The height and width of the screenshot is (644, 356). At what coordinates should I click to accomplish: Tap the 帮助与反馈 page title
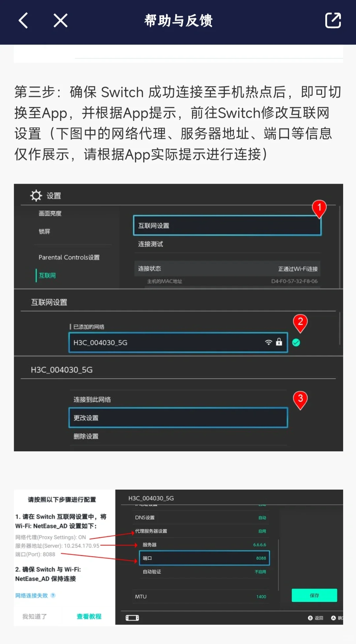click(178, 20)
